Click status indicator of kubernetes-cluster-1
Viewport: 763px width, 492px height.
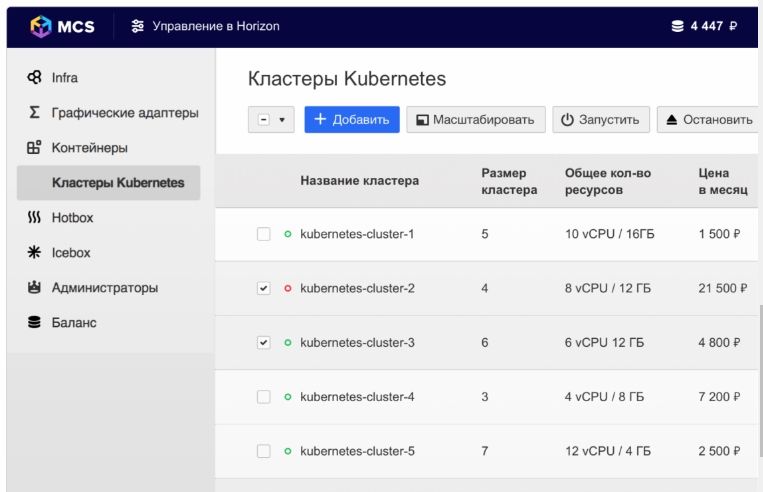click(x=288, y=234)
